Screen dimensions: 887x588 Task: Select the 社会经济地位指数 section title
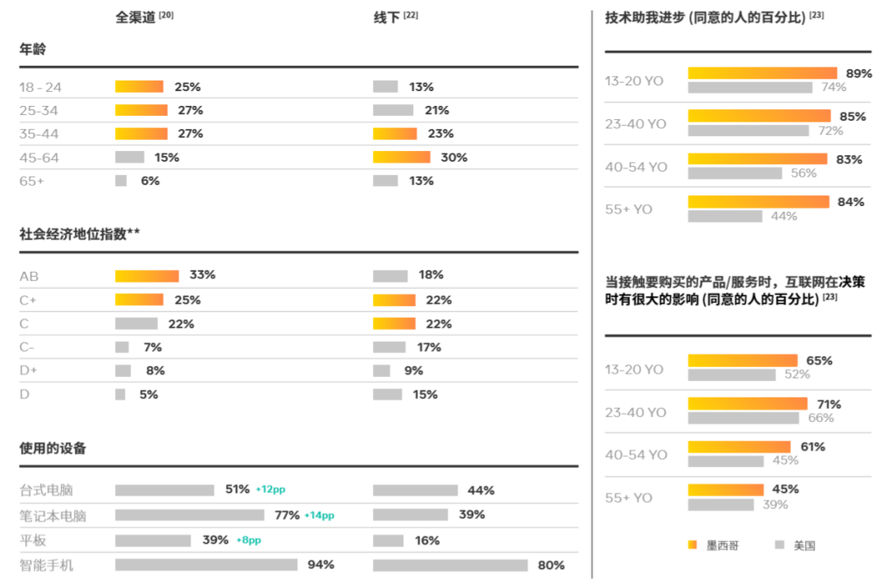[x=80, y=234]
